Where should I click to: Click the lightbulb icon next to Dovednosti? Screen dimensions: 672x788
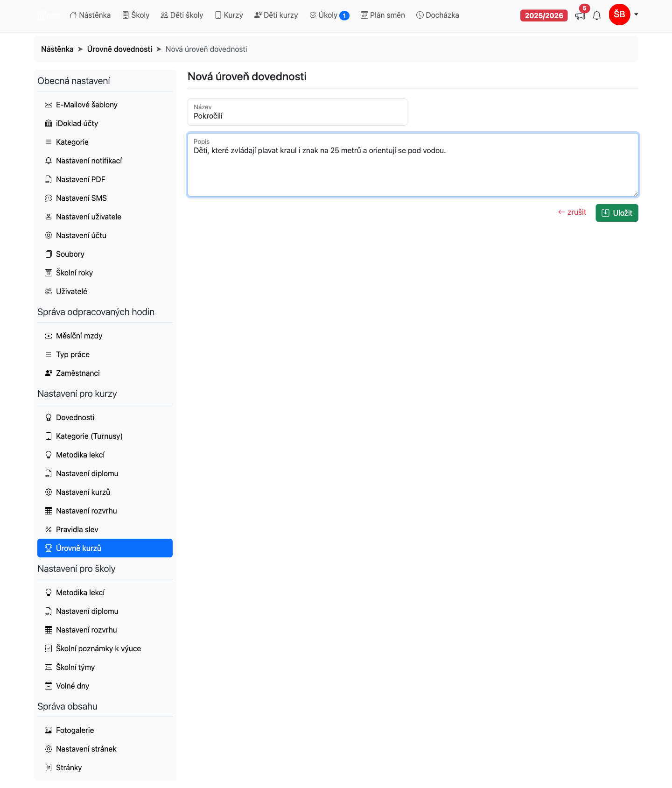[x=49, y=417]
